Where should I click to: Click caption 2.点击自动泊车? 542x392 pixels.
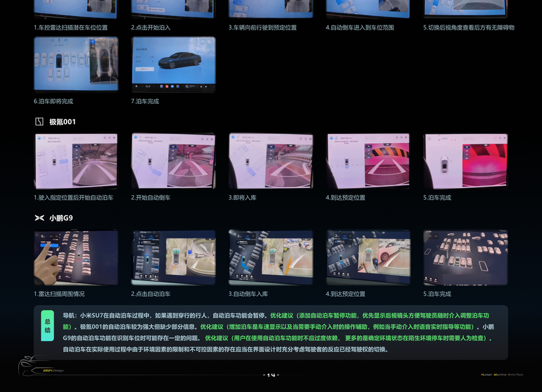point(151,294)
